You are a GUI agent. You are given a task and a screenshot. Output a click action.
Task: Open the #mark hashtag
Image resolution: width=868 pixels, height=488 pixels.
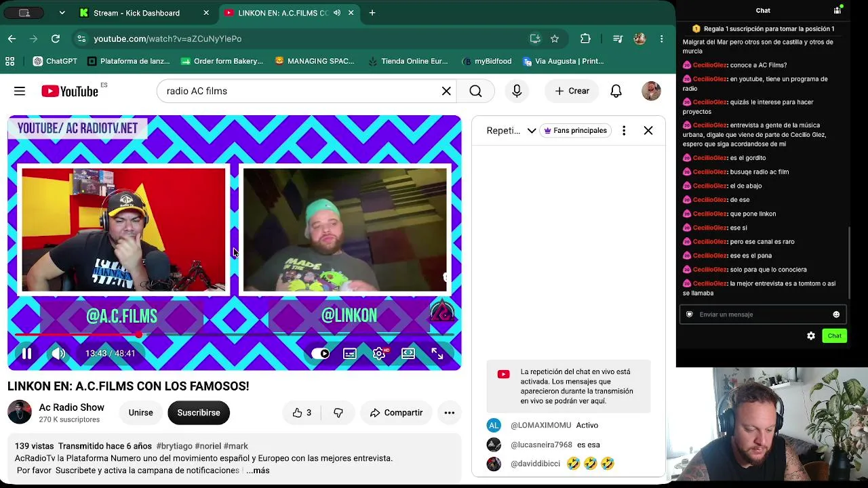(236, 446)
